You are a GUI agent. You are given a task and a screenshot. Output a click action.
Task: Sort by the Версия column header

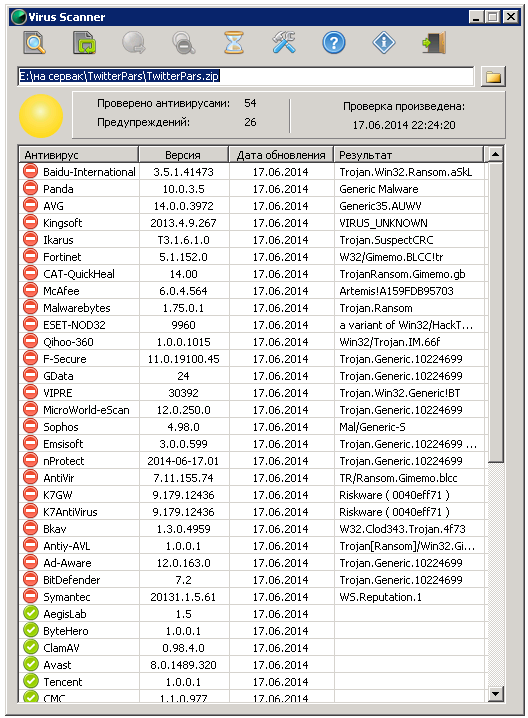[183, 155]
